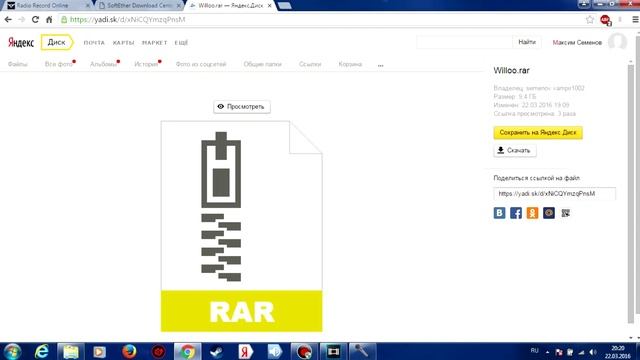Click the volume icon in system tray

593,352
